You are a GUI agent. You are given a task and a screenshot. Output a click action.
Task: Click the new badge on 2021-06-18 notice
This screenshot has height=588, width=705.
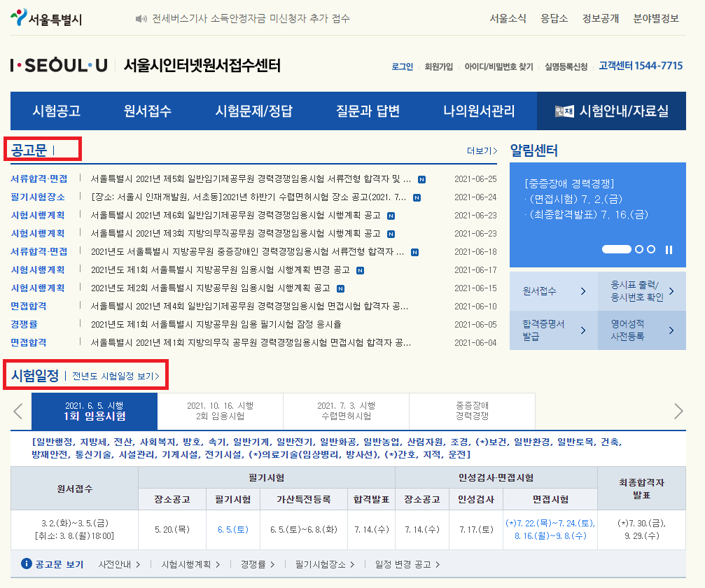(414, 252)
